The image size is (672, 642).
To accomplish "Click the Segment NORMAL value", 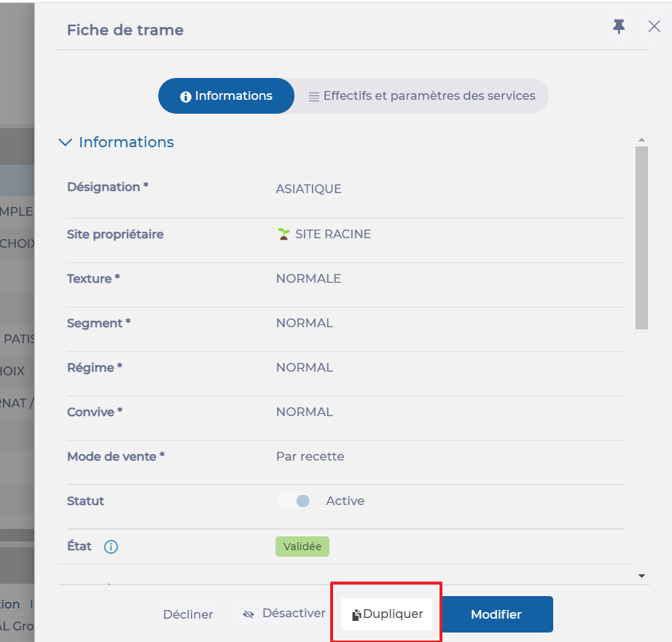I will tap(304, 323).
